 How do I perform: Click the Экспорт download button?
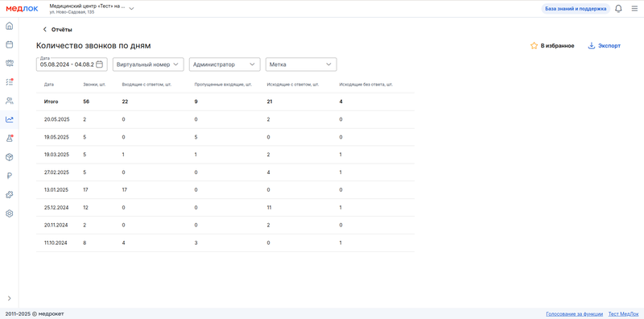coord(605,46)
